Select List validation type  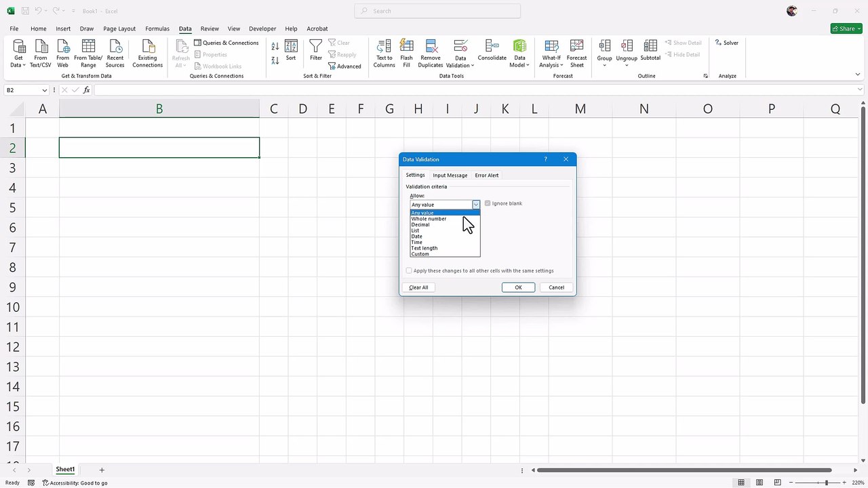coord(445,230)
